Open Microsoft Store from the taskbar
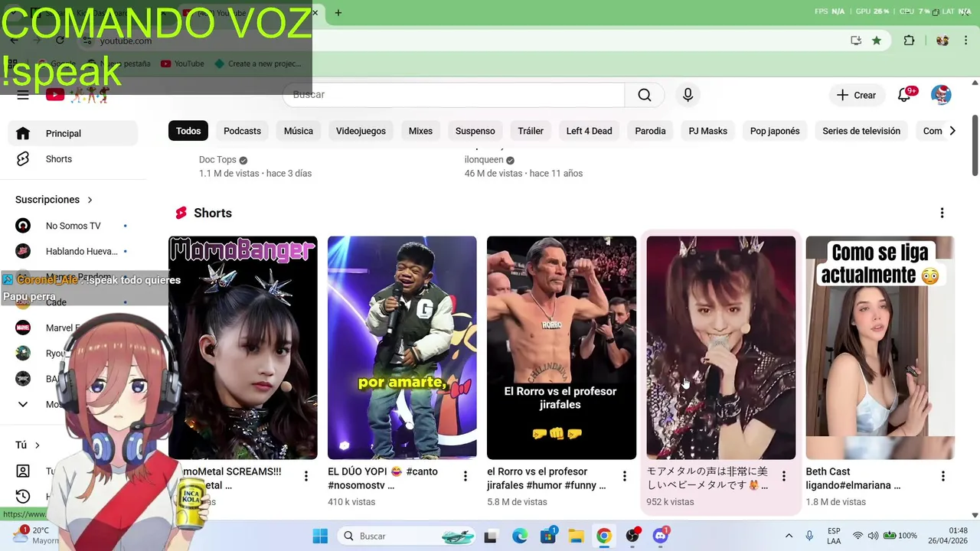Screen dimensions: 980x551 [x=547, y=536]
